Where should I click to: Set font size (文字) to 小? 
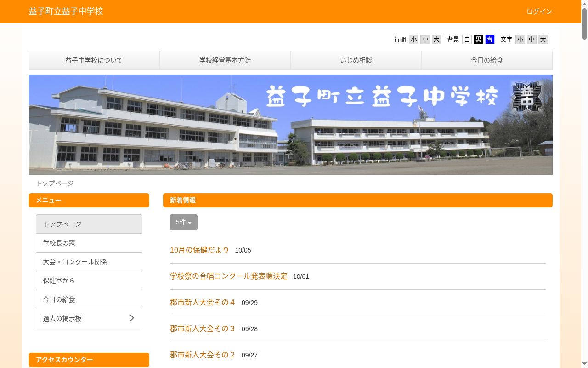(x=520, y=40)
